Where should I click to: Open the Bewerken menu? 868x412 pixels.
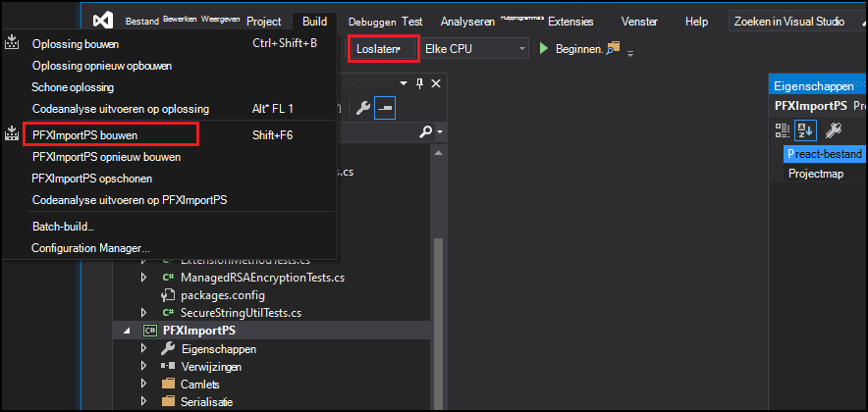pyautogui.click(x=180, y=19)
